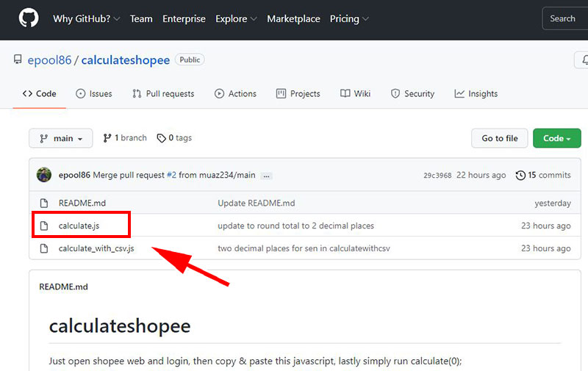Open the calculate.js file
Viewport: 588px width, 371px height.
(x=79, y=226)
